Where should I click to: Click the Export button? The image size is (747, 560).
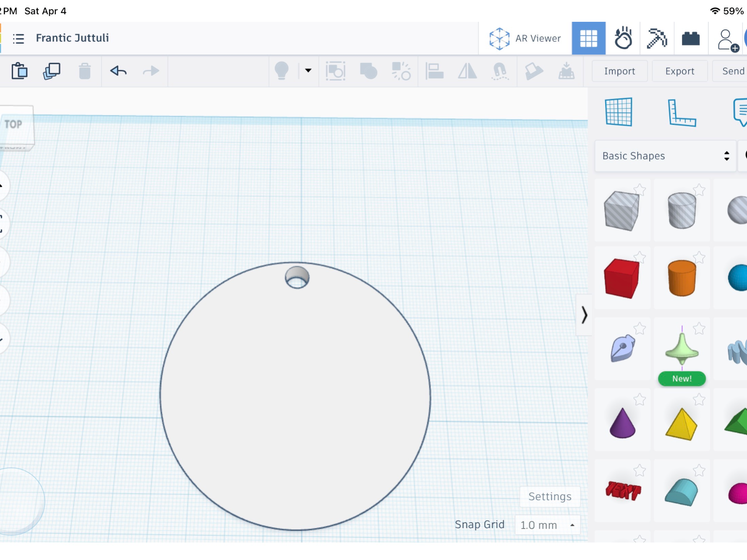tap(680, 71)
